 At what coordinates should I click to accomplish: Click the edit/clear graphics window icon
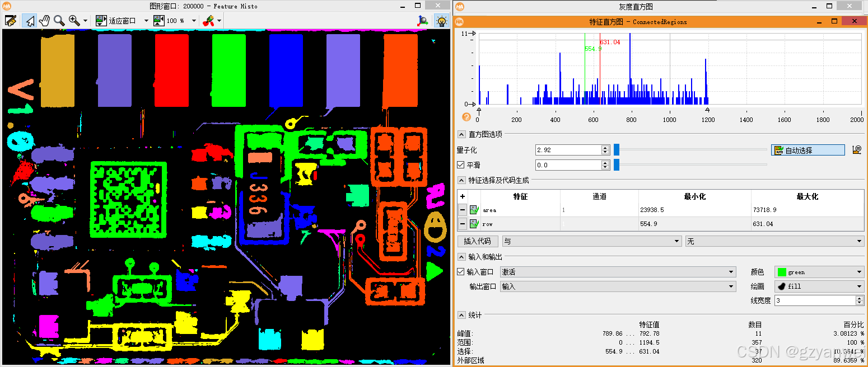[x=10, y=21]
